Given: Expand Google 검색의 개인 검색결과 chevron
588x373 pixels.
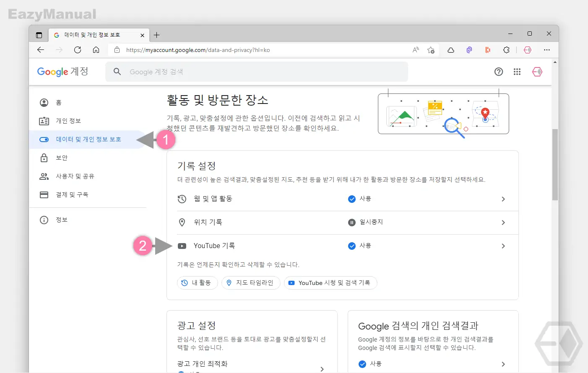Looking at the screenshot, I should coord(503,364).
